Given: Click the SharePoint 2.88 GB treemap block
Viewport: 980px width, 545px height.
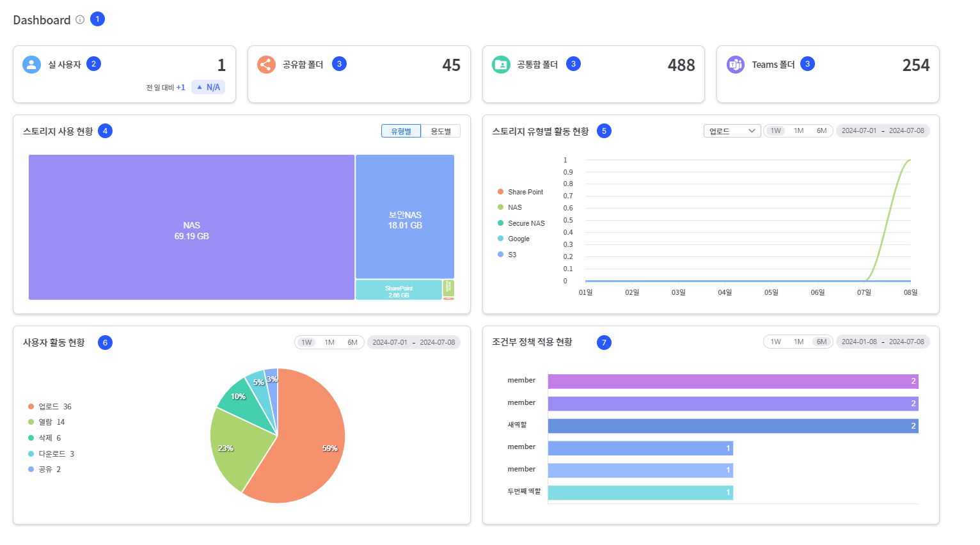Looking at the screenshot, I should click(399, 290).
